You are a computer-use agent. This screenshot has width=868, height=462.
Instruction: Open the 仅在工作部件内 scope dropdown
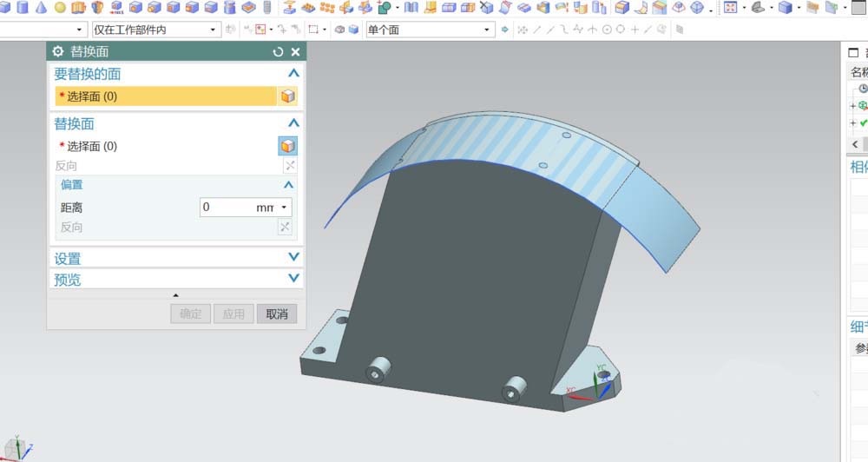[x=155, y=30]
